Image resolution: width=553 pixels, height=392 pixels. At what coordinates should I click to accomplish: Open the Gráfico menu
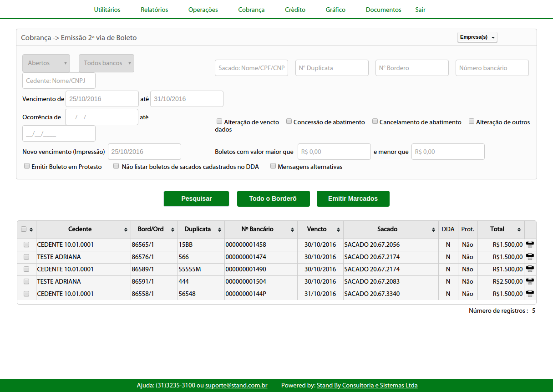pyautogui.click(x=335, y=10)
